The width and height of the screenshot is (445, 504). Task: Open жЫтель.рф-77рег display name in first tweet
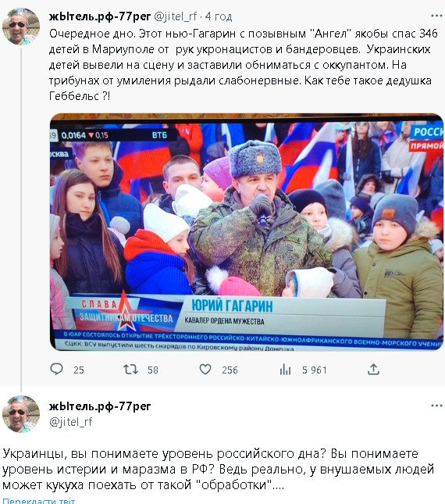tap(100, 16)
